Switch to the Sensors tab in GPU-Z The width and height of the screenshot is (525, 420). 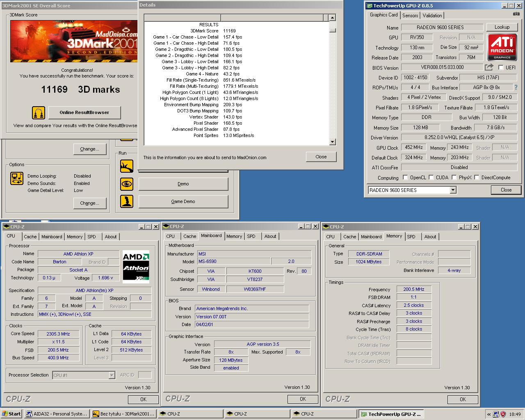tap(410, 15)
